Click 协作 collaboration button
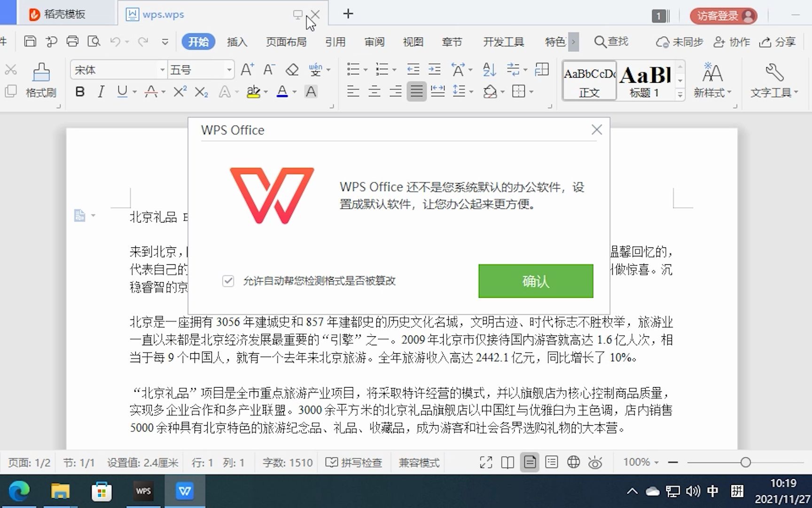This screenshot has height=508, width=812. tap(732, 42)
